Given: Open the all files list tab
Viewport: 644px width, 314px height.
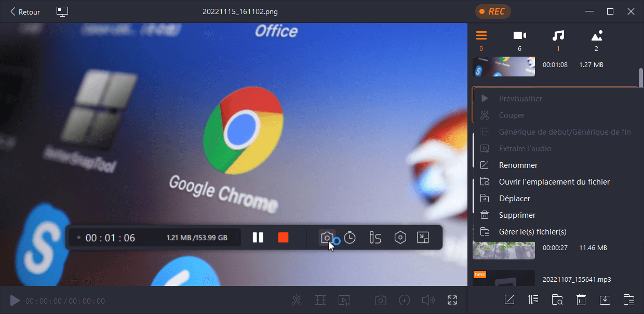Looking at the screenshot, I should (x=481, y=41).
